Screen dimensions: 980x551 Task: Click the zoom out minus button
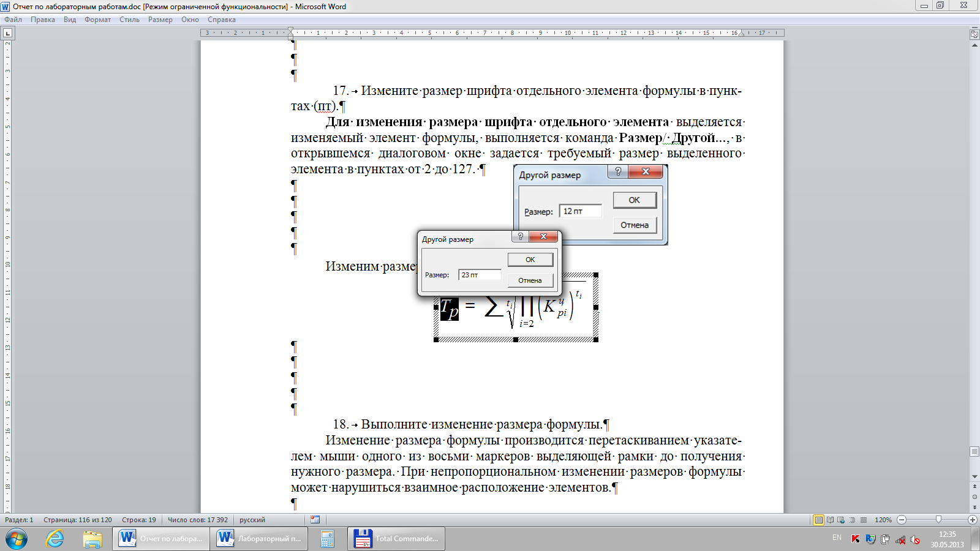902,520
